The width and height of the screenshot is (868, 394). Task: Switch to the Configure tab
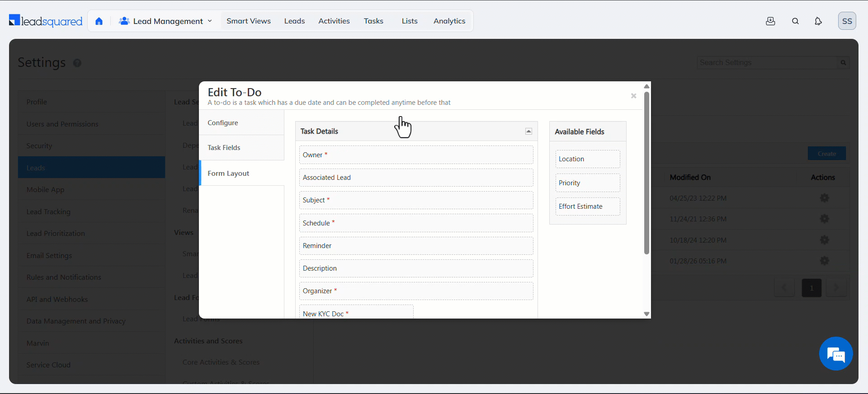[x=241, y=123]
